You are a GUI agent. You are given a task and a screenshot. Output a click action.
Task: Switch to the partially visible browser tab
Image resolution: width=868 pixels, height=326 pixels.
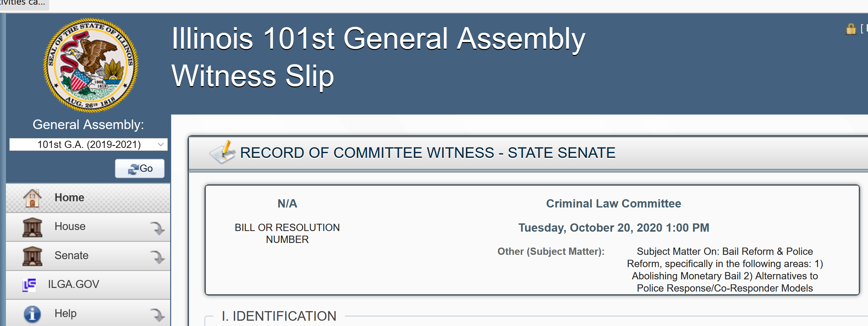coord(23,3)
